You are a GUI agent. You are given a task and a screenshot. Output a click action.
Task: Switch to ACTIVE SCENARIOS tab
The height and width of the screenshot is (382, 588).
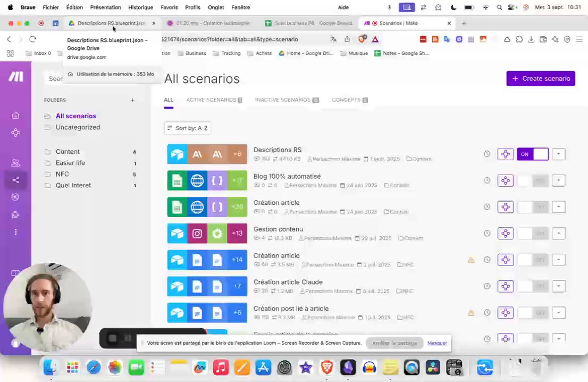[x=214, y=100]
